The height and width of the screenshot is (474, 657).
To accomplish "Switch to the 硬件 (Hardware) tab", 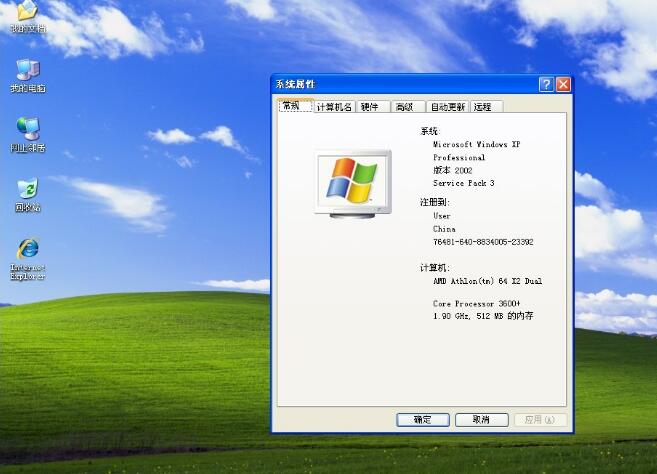I will 370,107.
